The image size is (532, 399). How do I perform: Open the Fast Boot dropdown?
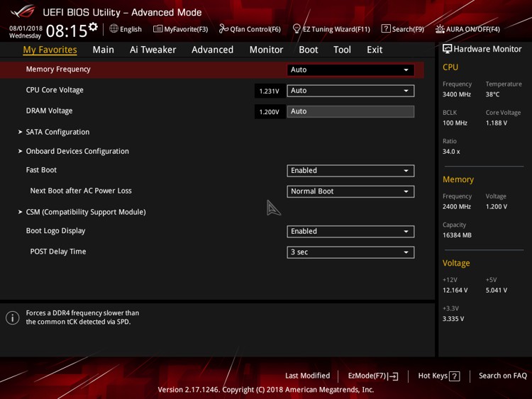tap(350, 171)
